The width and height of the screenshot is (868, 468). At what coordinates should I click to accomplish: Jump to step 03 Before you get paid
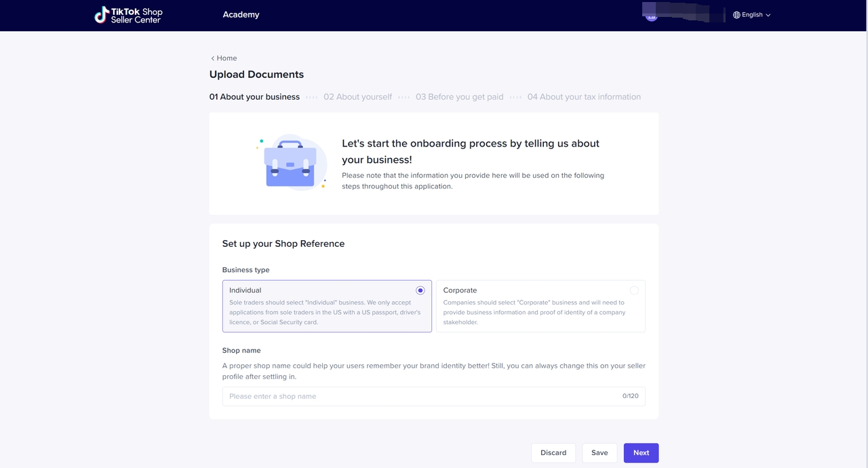click(x=459, y=97)
